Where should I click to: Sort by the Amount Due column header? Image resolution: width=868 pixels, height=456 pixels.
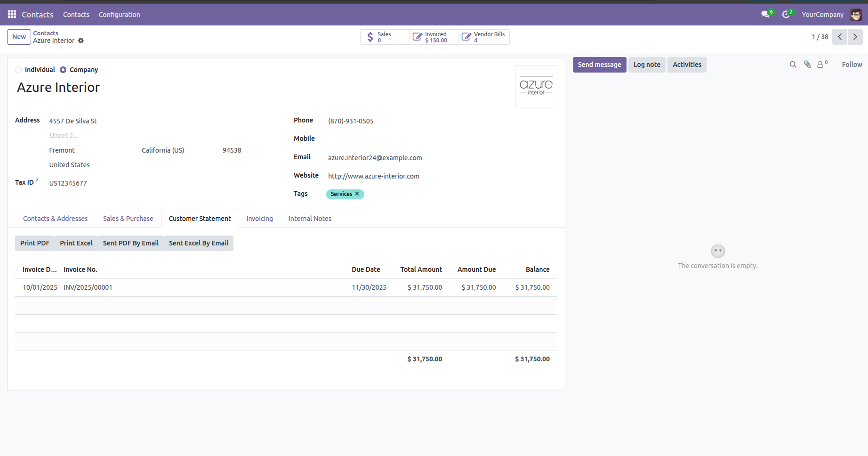pyautogui.click(x=476, y=269)
